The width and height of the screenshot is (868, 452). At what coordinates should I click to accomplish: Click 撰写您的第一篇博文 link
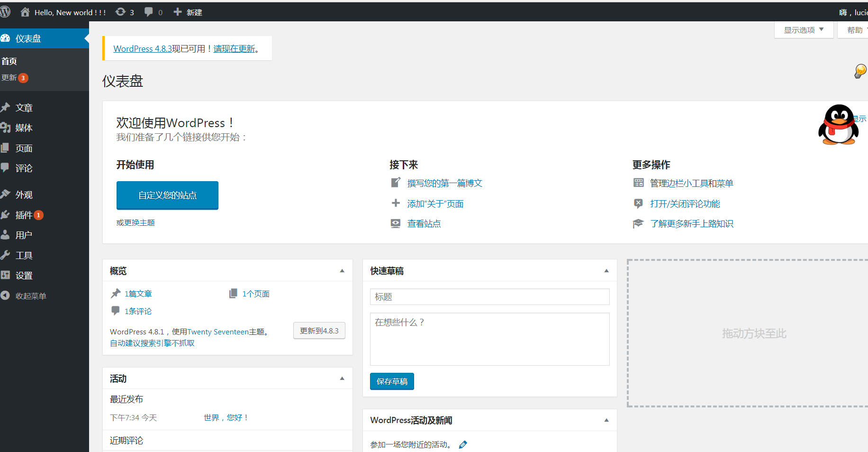click(x=444, y=183)
